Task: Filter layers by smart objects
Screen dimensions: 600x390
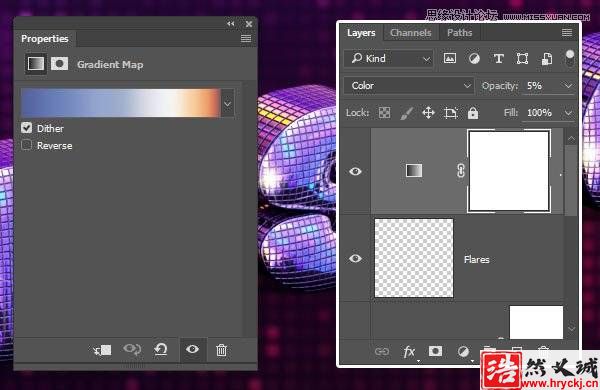Action: tap(547, 59)
